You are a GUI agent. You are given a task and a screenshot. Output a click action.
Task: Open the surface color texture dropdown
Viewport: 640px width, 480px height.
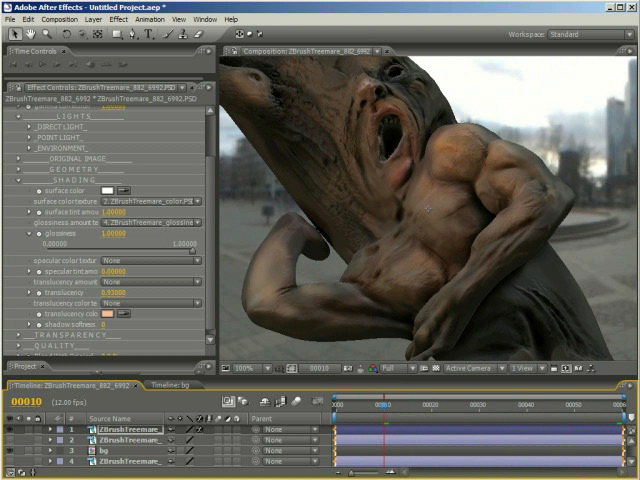pos(151,201)
